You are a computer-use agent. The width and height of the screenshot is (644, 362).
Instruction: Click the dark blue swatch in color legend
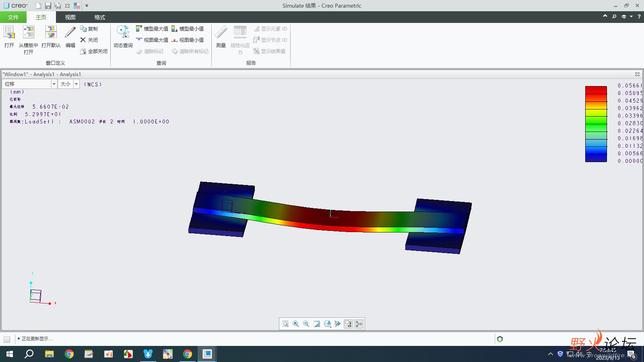(596, 158)
